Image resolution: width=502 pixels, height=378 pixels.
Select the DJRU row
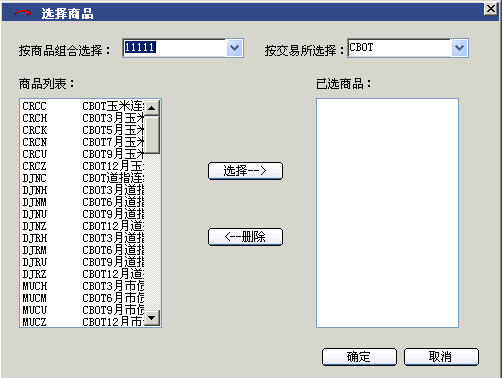pos(82,262)
